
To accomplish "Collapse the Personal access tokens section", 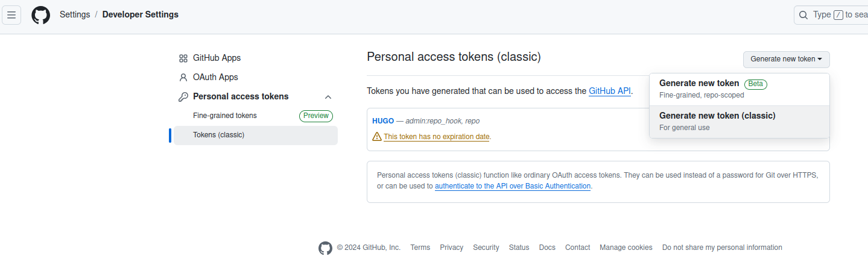I will coord(328,97).
